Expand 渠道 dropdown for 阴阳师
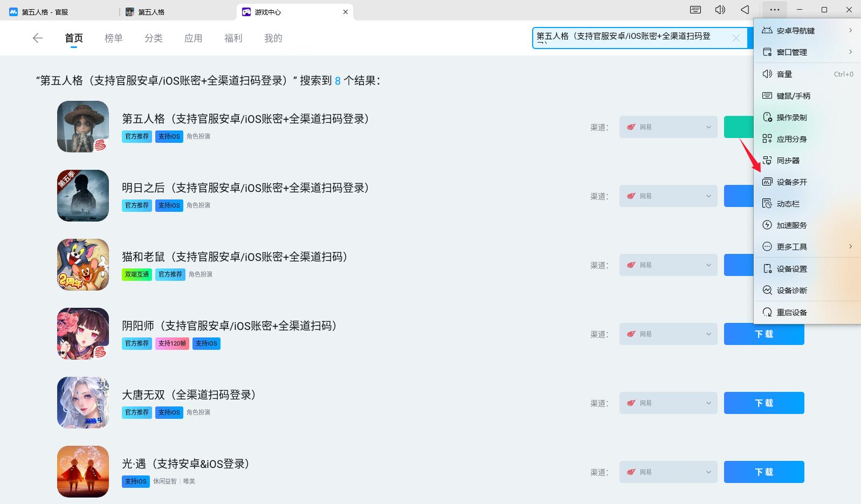This screenshot has width=861, height=504. pos(668,334)
